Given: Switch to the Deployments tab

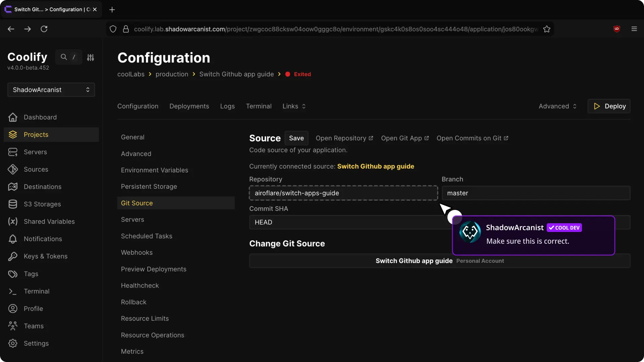Looking at the screenshot, I should pyautogui.click(x=189, y=106).
